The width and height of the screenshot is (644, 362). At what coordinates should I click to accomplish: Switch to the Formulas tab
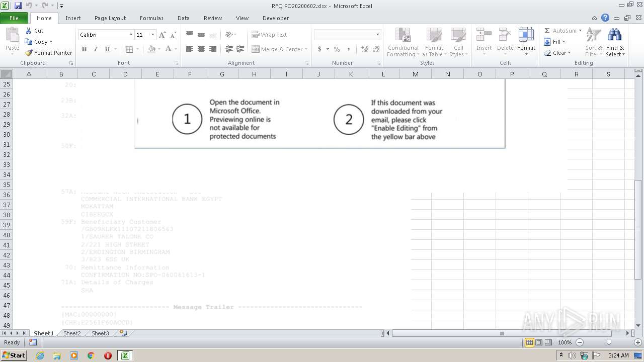[x=151, y=18]
